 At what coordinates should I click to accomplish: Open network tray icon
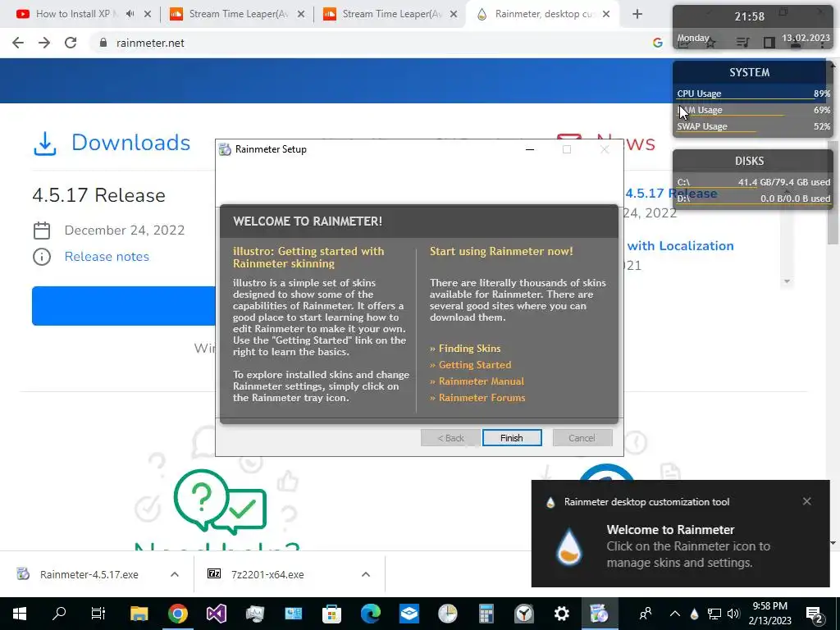point(714,614)
